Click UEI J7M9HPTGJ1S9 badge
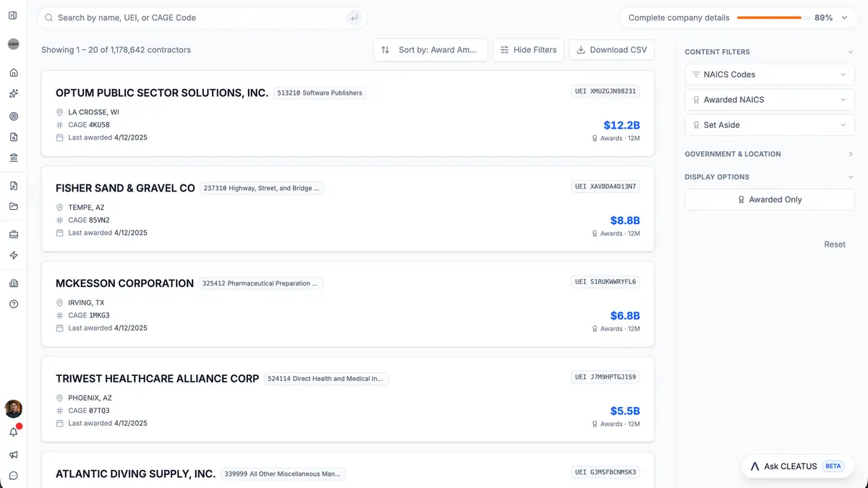Image resolution: width=868 pixels, height=488 pixels. coord(605,377)
